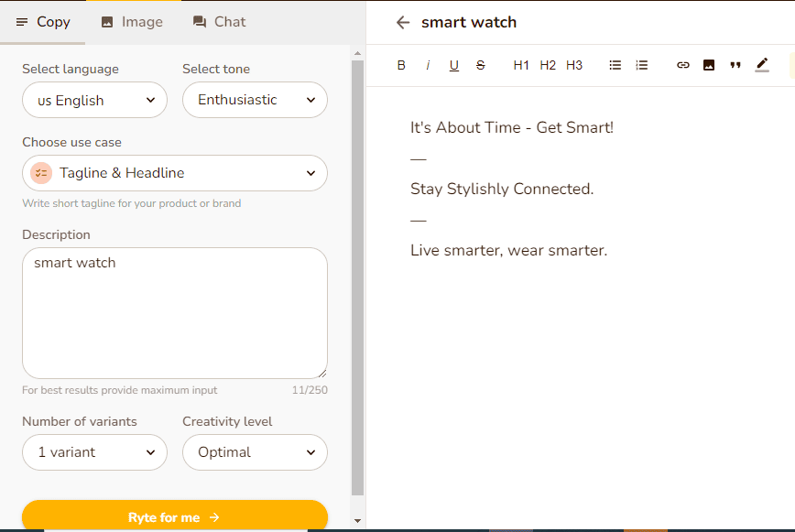Underline the selected text
The width and height of the screenshot is (795, 532).
(x=454, y=65)
